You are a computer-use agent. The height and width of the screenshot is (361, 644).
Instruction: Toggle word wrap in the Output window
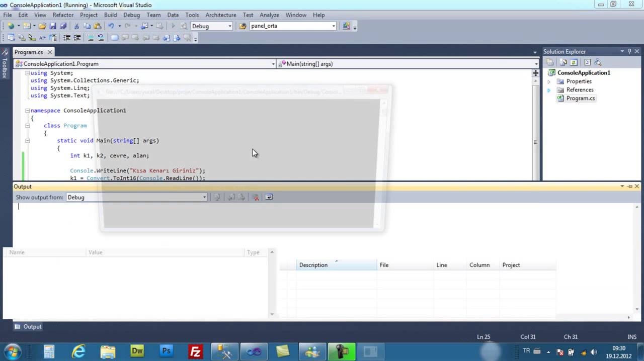(269, 197)
